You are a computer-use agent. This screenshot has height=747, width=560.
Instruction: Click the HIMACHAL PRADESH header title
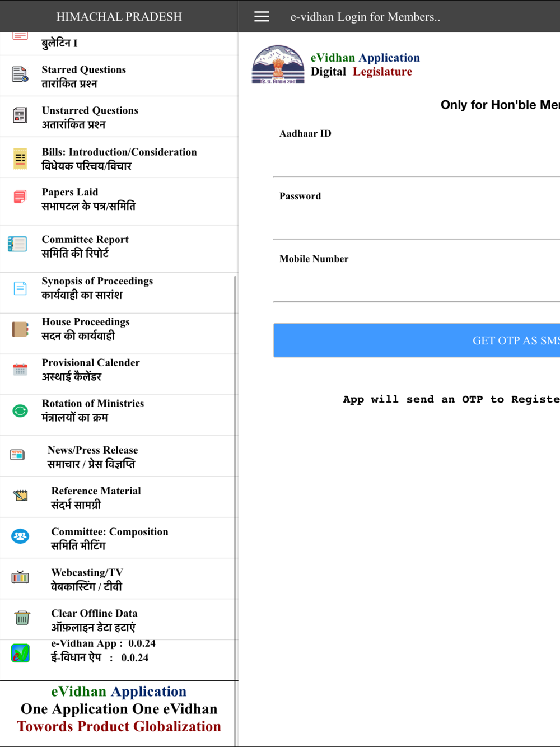coord(119,17)
